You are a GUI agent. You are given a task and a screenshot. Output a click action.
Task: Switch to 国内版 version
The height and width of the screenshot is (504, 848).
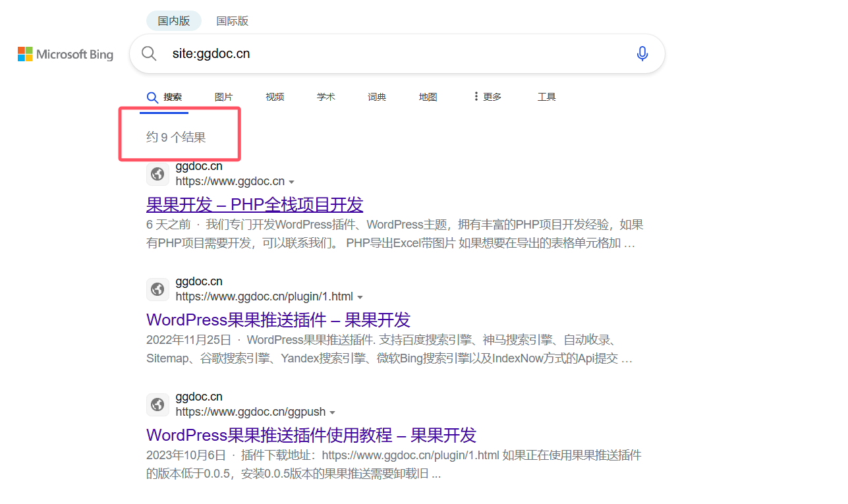(x=174, y=21)
